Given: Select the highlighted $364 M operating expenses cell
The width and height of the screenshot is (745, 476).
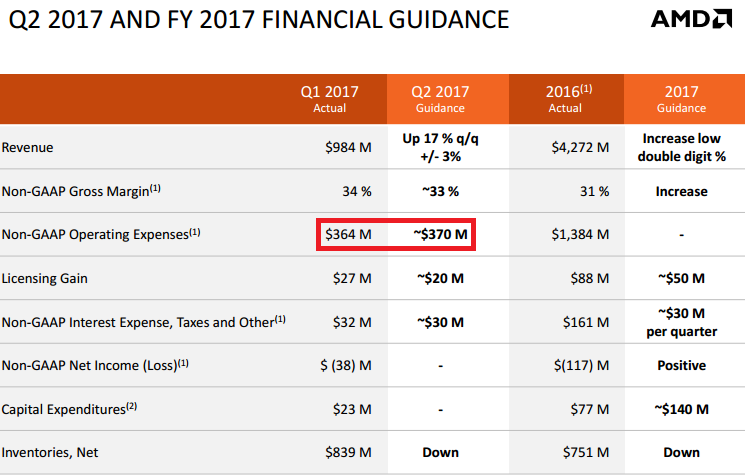Looking at the screenshot, I should tap(349, 235).
